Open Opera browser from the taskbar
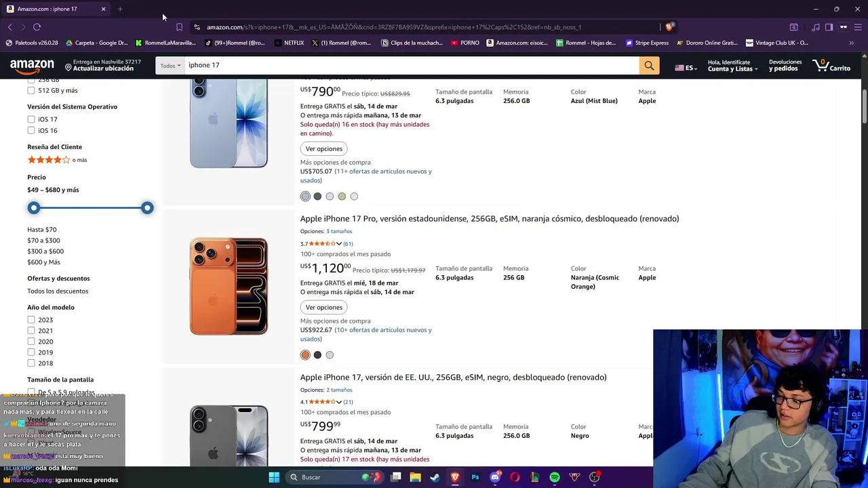This screenshot has height=488, width=868. pos(515,477)
